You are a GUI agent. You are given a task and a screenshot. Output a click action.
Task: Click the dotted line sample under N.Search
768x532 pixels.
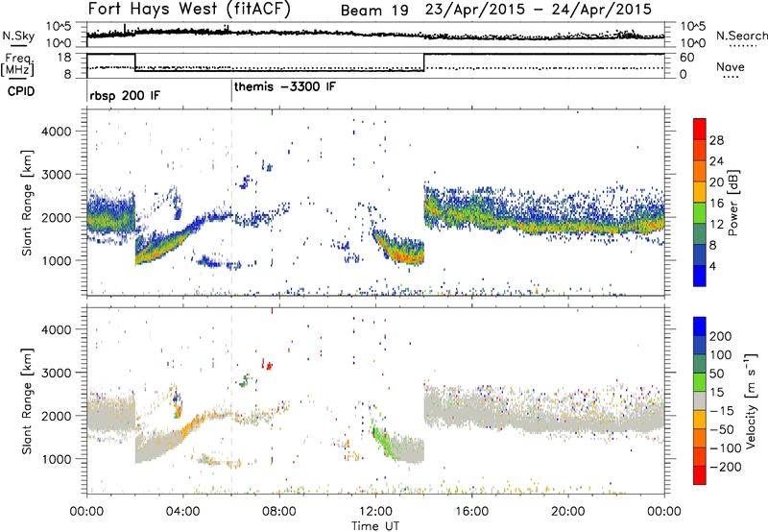(743, 46)
